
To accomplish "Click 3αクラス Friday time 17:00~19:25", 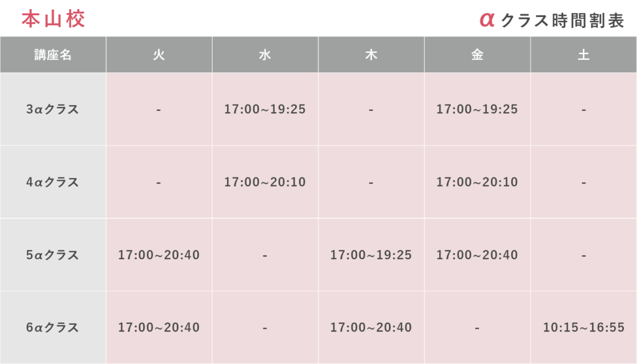I will coord(477,109).
